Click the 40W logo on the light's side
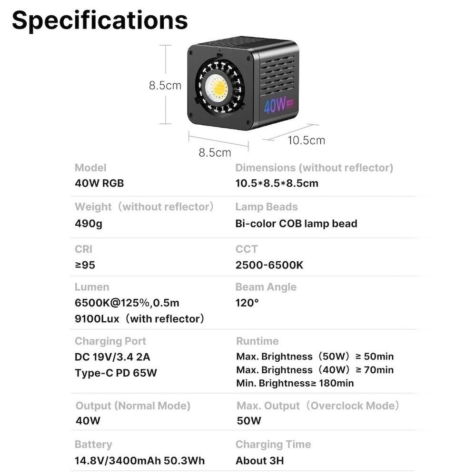 pos(275,105)
